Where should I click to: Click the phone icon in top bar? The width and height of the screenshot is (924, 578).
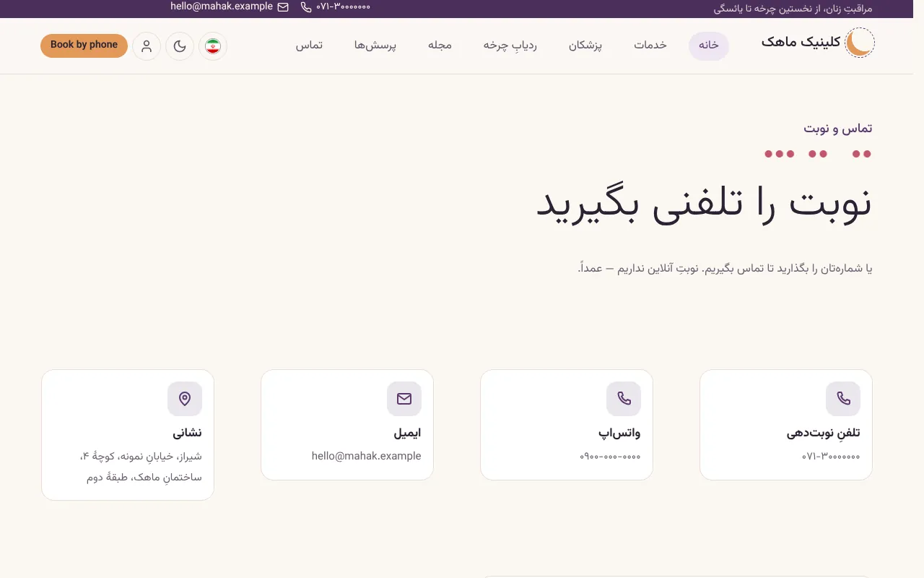click(x=306, y=7)
